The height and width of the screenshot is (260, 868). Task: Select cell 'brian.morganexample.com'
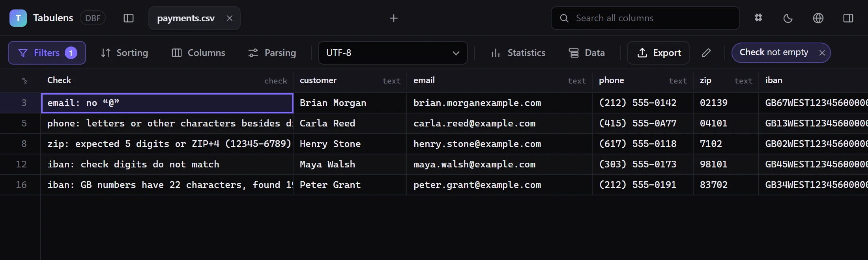pyautogui.click(x=499, y=103)
